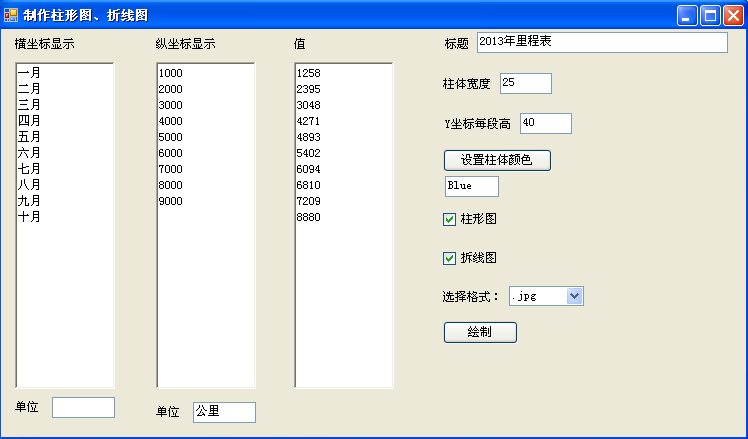Maximize the chart maker window
Image resolution: width=748 pixels, height=439 pixels.
[x=710, y=15]
